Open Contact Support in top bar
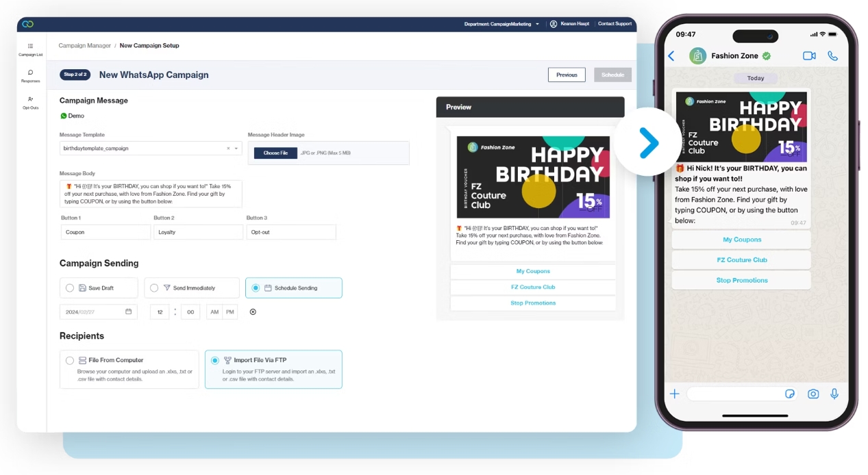Image resolution: width=868 pixels, height=475 pixels. (615, 24)
